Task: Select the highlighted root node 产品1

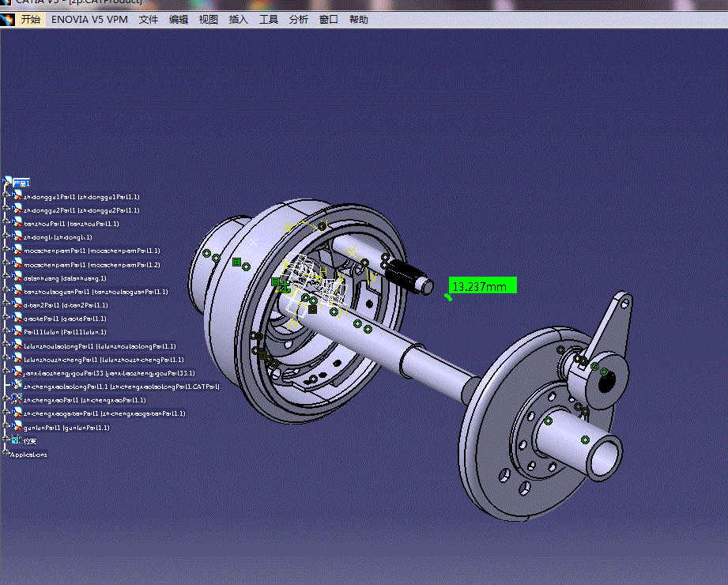Action: click(21, 183)
